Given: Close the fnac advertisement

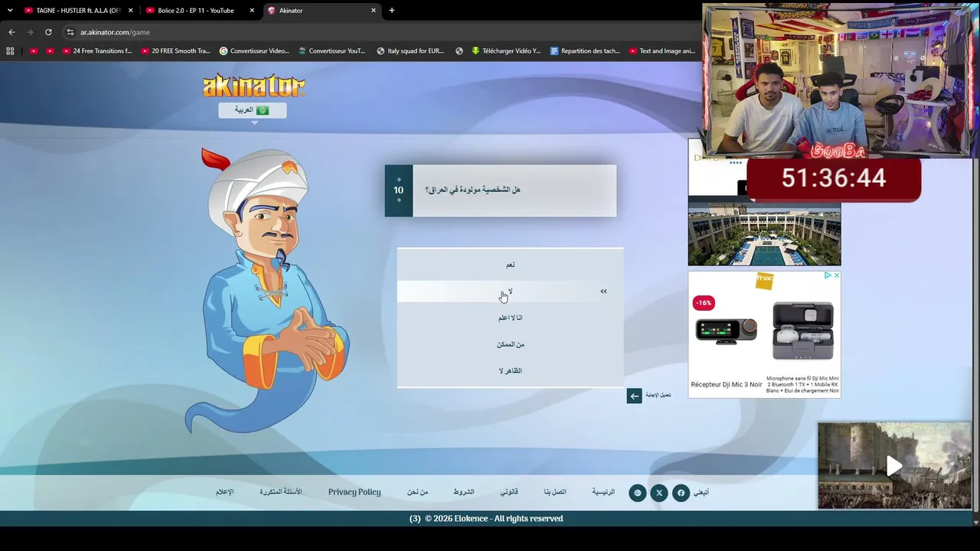Looking at the screenshot, I should point(836,275).
